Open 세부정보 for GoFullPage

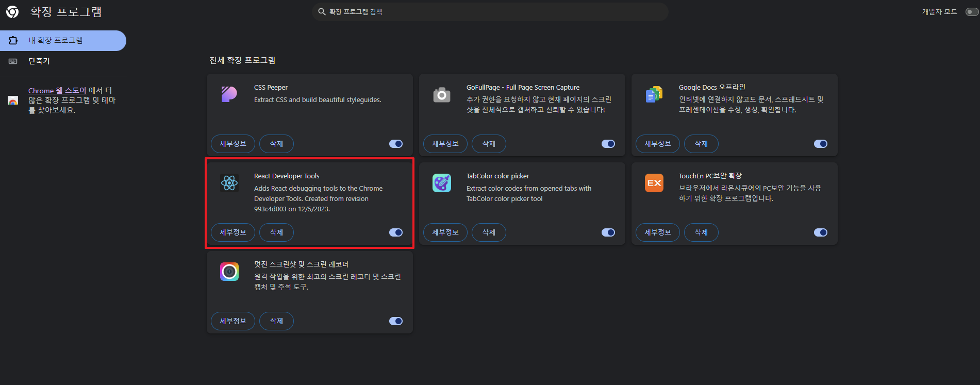coord(445,144)
